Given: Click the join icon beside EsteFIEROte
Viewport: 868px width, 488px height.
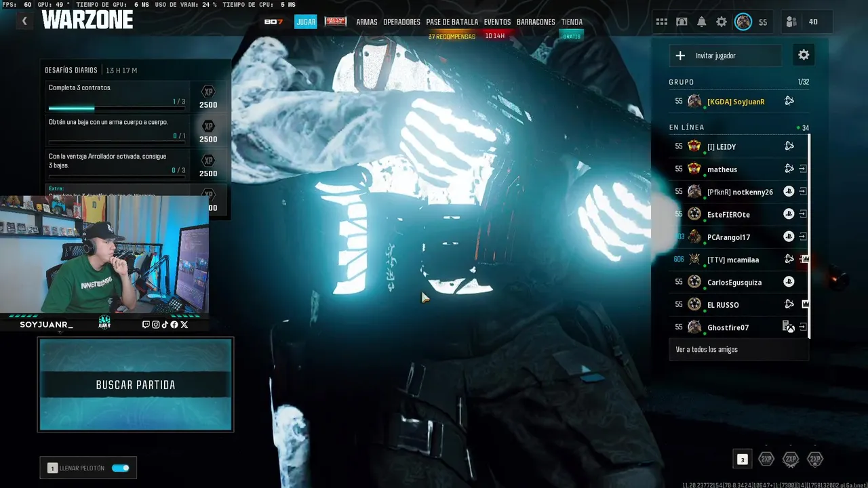Looking at the screenshot, I should tap(803, 214).
